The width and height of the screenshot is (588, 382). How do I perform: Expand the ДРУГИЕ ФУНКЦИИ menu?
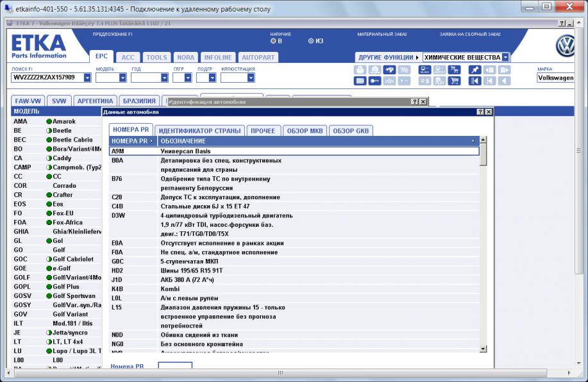(x=388, y=57)
